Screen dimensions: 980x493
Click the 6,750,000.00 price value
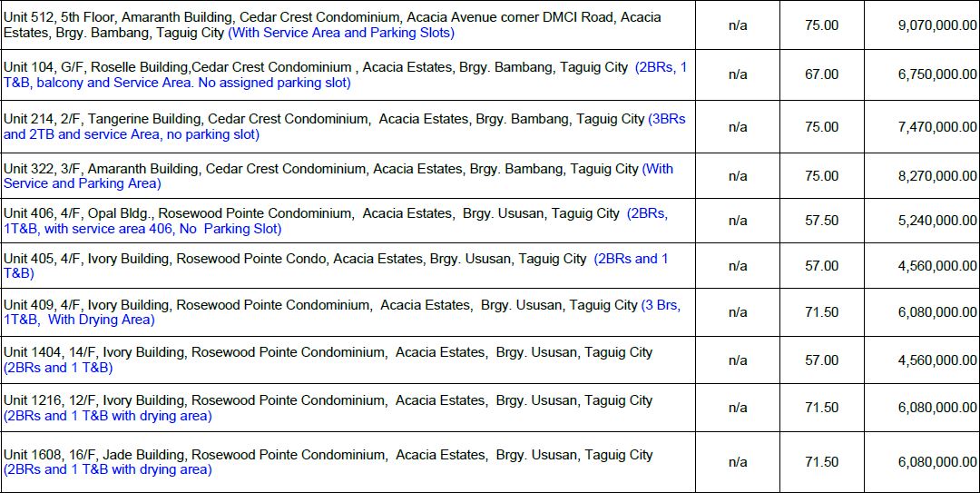[x=936, y=74]
